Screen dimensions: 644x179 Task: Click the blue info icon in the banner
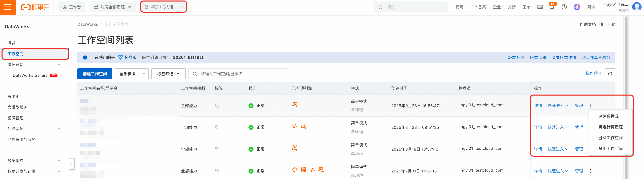click(x=85, y=57)
